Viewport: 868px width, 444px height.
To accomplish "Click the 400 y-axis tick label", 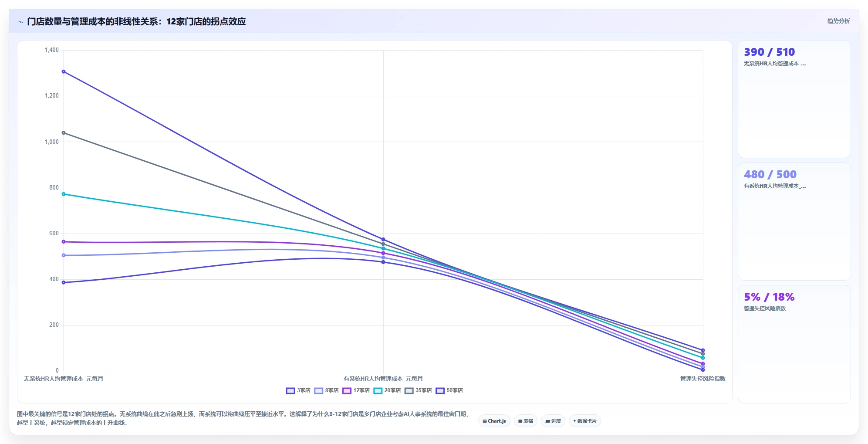I will (54, 279).
